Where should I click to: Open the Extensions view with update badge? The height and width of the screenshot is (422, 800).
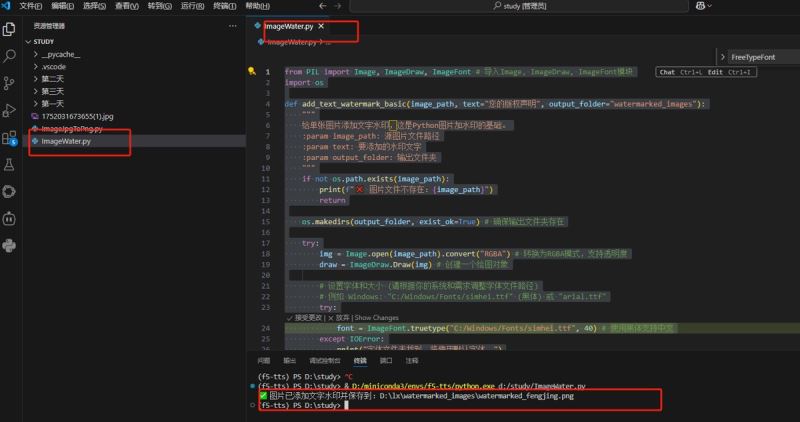[10, 137]
